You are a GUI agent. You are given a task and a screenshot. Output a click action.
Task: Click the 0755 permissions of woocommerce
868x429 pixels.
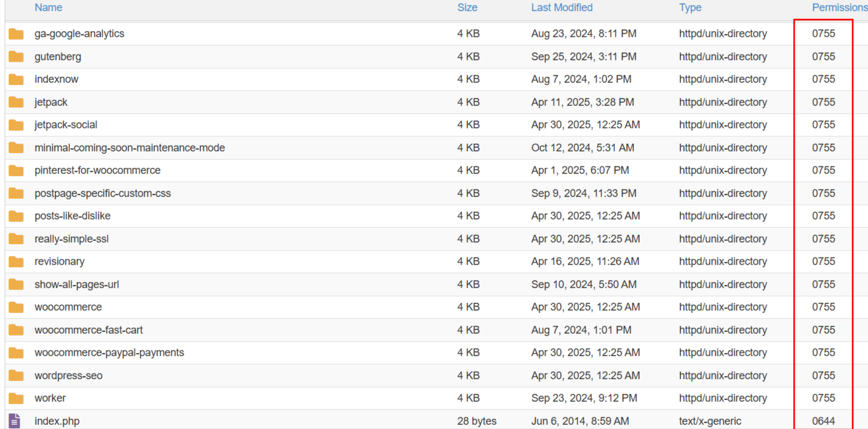pos(824,307)
